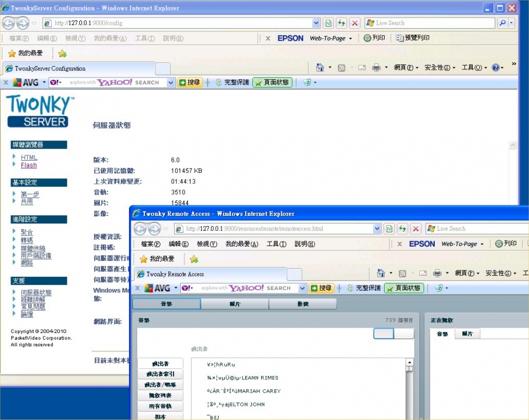This screenshot has height=420, width=529.
Task: Click the refresh icon in the Twonky Remote Access address bar
Action: coord(403,228)
